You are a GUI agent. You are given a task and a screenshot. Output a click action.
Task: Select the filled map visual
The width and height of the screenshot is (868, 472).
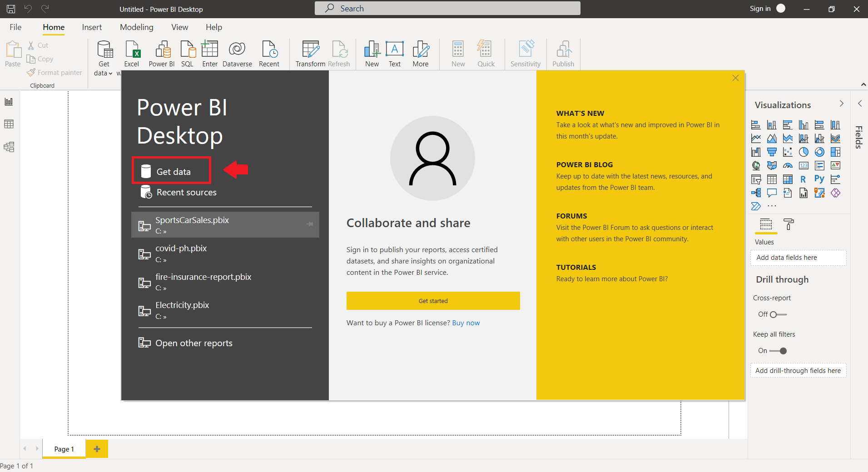pyautogui.click(x=772, y=166)
